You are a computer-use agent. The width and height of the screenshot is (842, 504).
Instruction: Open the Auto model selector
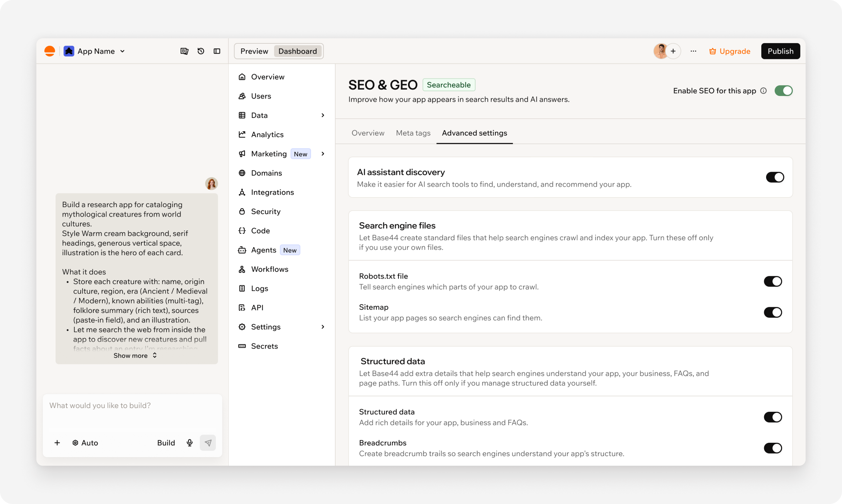85,443
